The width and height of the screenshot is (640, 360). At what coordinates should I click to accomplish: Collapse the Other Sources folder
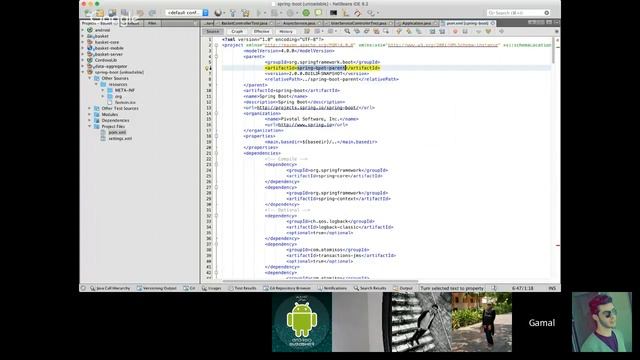[x=90, y=78]
